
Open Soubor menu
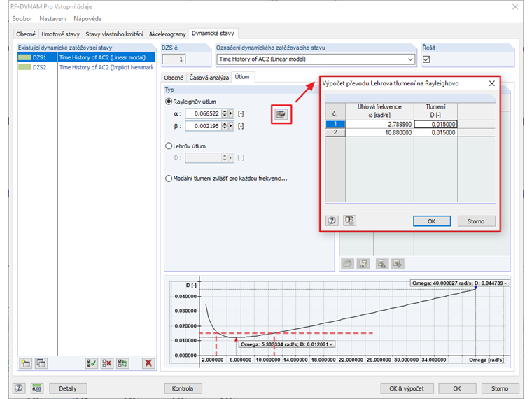pyautogui.click(x=22, y=19)
